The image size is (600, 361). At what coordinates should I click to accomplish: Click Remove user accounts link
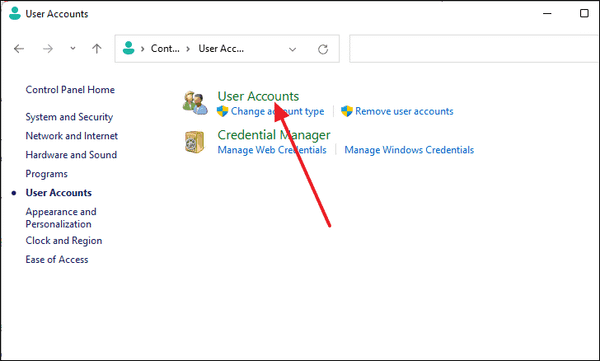point(404,111)
